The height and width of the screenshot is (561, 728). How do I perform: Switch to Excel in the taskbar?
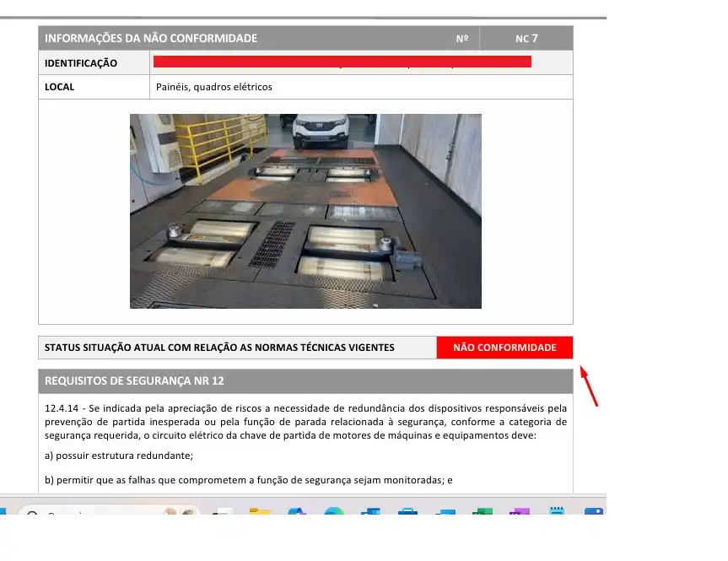tap(483, 511)
